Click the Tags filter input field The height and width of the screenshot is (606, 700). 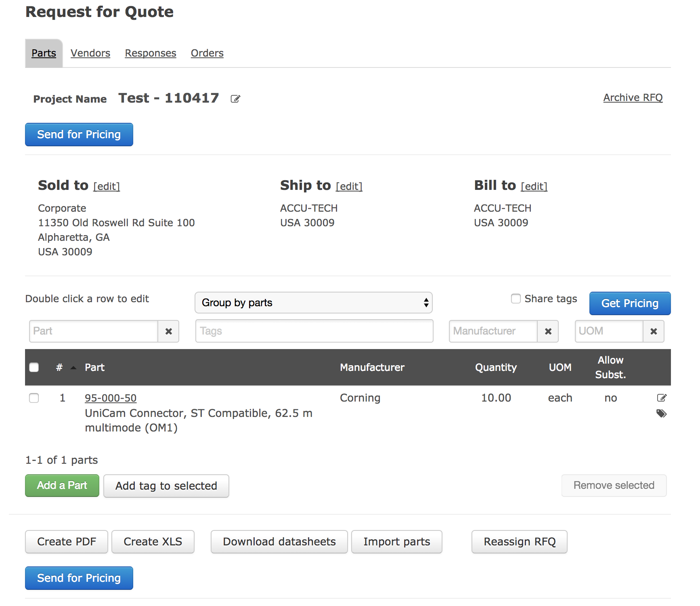click(x=314, y=331)
